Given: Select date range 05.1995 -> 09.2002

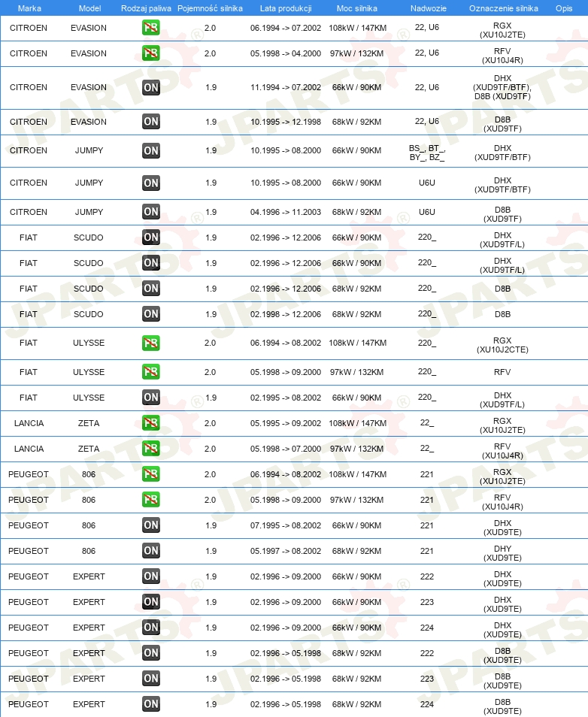Looking at the screenshot, I should 286,423.
